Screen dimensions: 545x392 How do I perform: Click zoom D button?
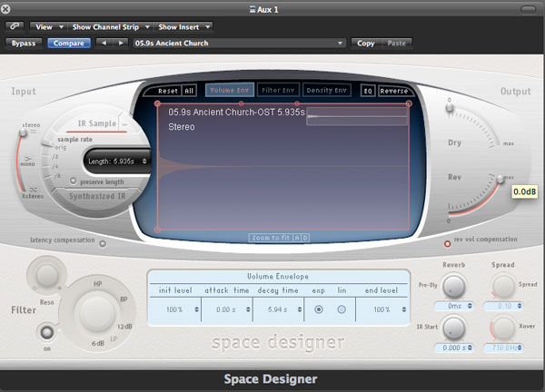pyautogui.click(x=305, y=238)
